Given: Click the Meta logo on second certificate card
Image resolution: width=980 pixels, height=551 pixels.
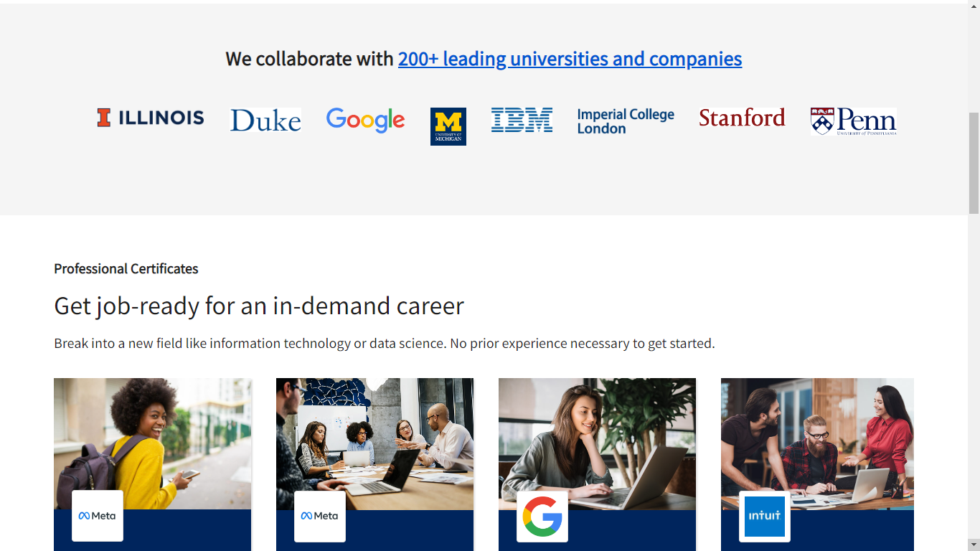Looking at the screenshot, I should [x=319, y=515].
